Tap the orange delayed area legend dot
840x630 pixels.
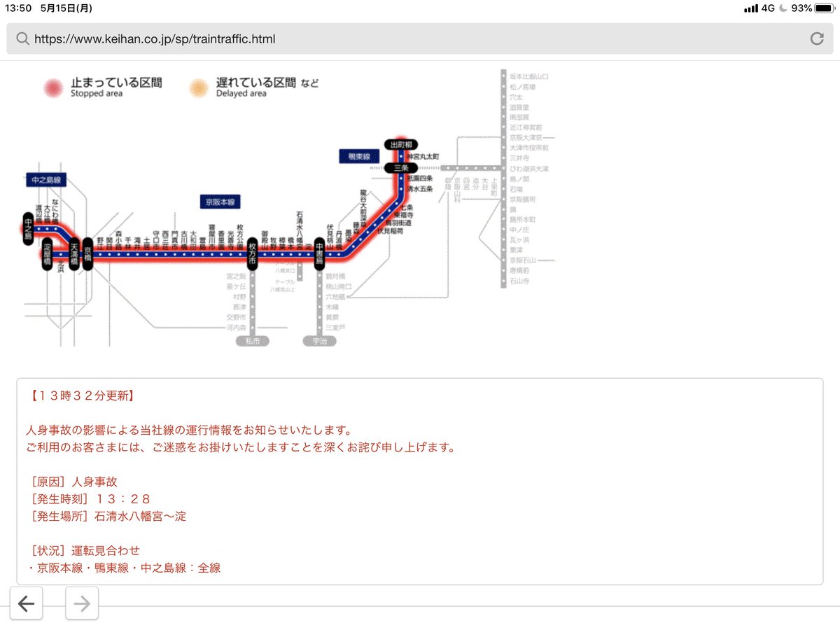pyautogui.click(x=199, y=87)
